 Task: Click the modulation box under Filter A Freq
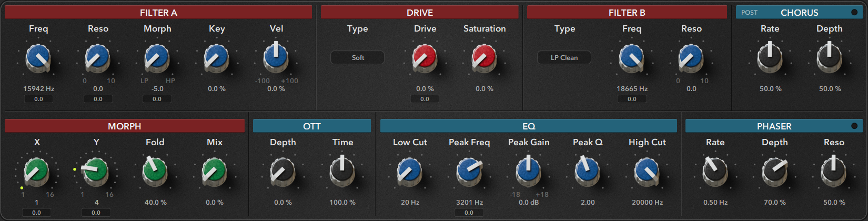point(38,99)
